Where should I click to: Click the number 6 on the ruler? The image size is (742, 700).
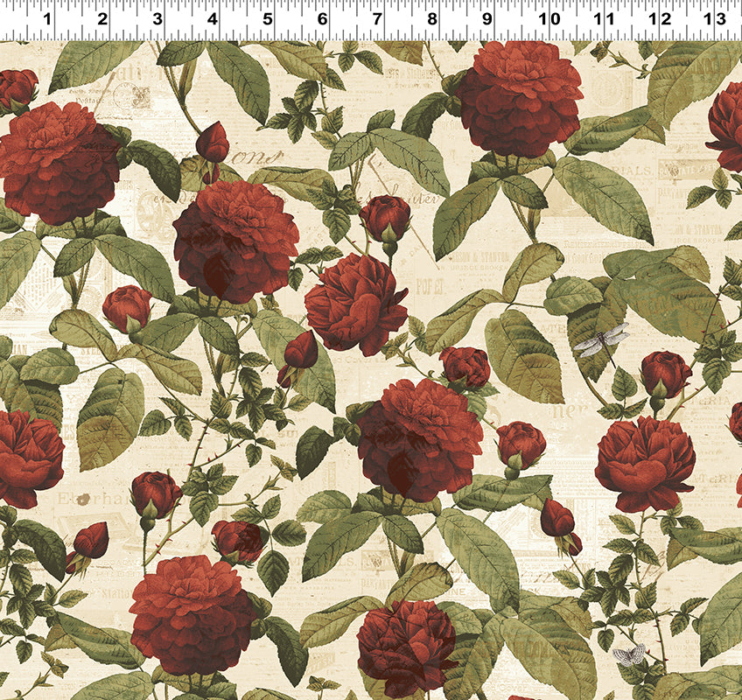click(322, 18)
